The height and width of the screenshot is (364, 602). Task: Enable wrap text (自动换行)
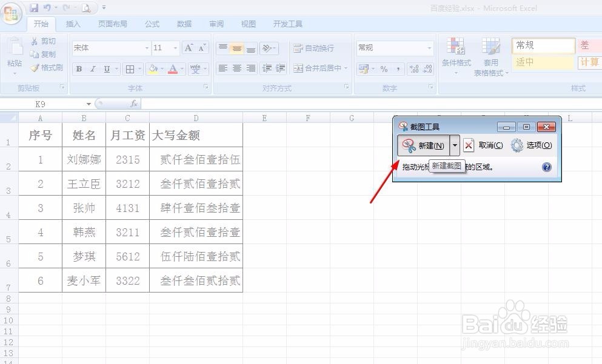click(313, 48)
